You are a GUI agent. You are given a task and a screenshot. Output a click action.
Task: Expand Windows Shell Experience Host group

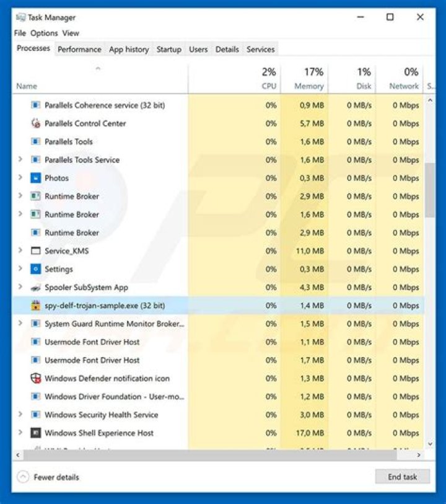pyautogui.click(x=20, y=433)
